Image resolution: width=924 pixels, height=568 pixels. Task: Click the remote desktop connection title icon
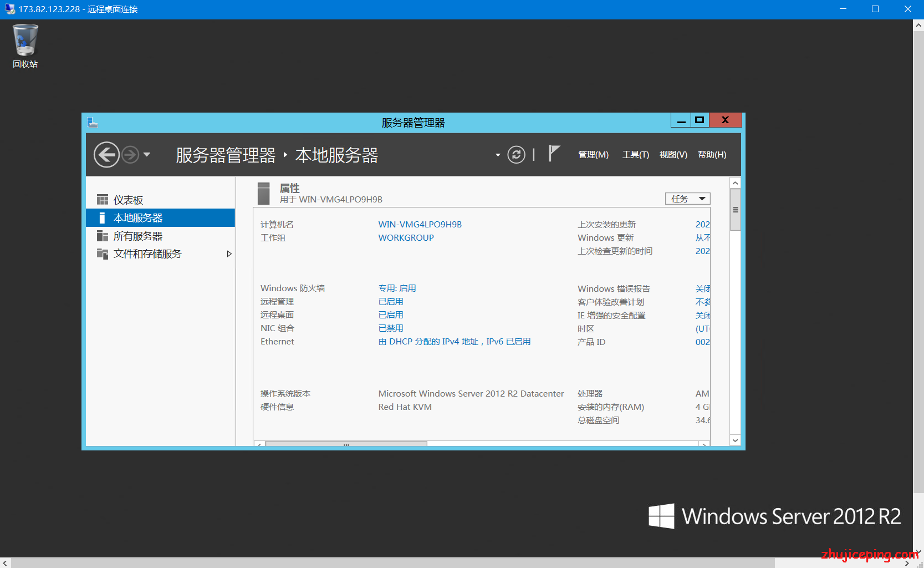(9, 9)
